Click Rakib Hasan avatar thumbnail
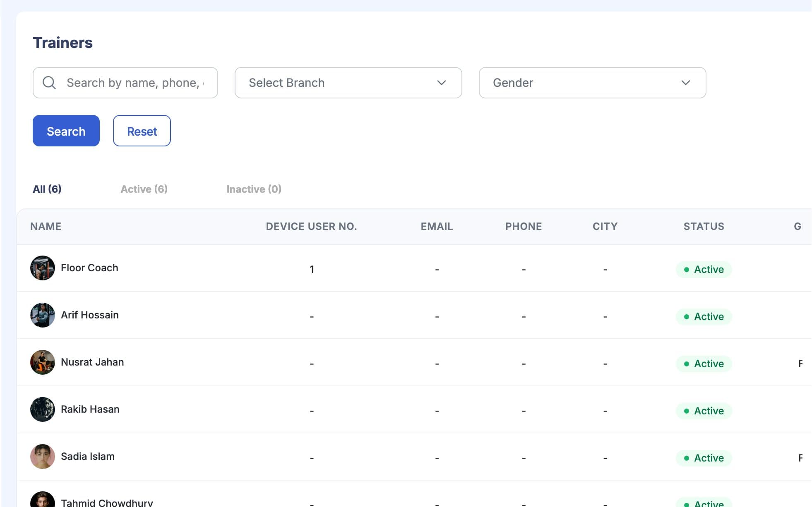 click(x=43, y=409)
